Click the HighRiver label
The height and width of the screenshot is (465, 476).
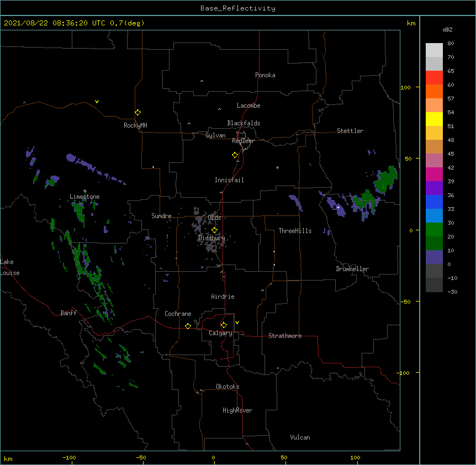click(x=237, y=410)
